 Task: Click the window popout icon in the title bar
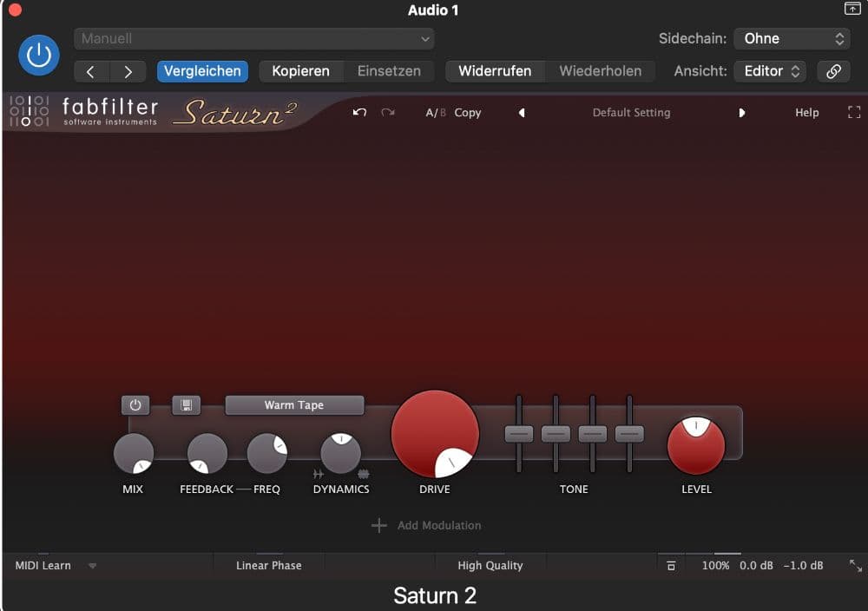(852, 9)
